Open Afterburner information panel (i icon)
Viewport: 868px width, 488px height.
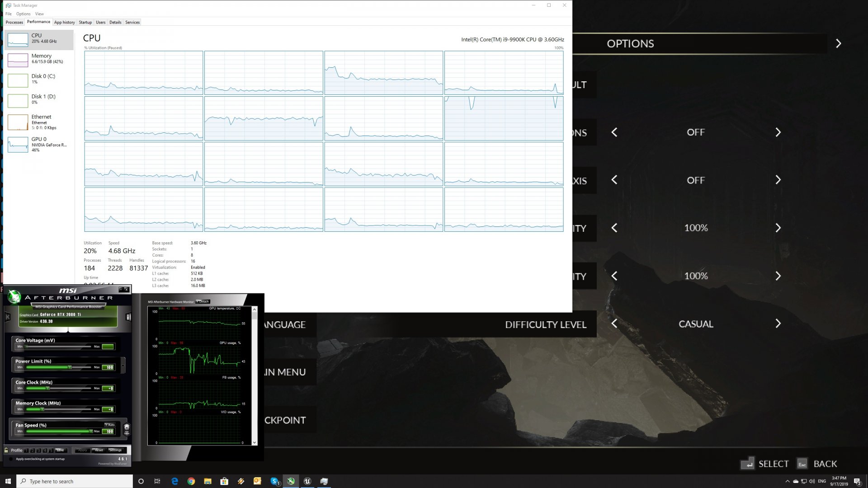(x=128, y=317)
